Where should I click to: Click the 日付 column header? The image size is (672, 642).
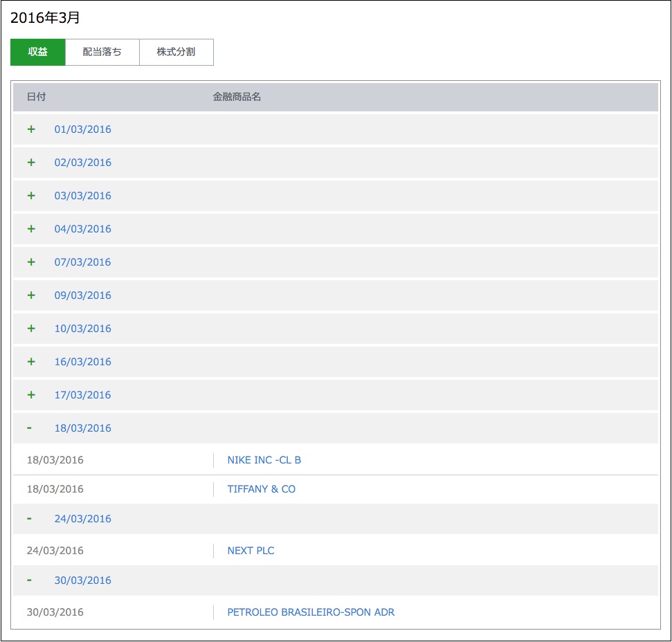click(x=37, y=97)
